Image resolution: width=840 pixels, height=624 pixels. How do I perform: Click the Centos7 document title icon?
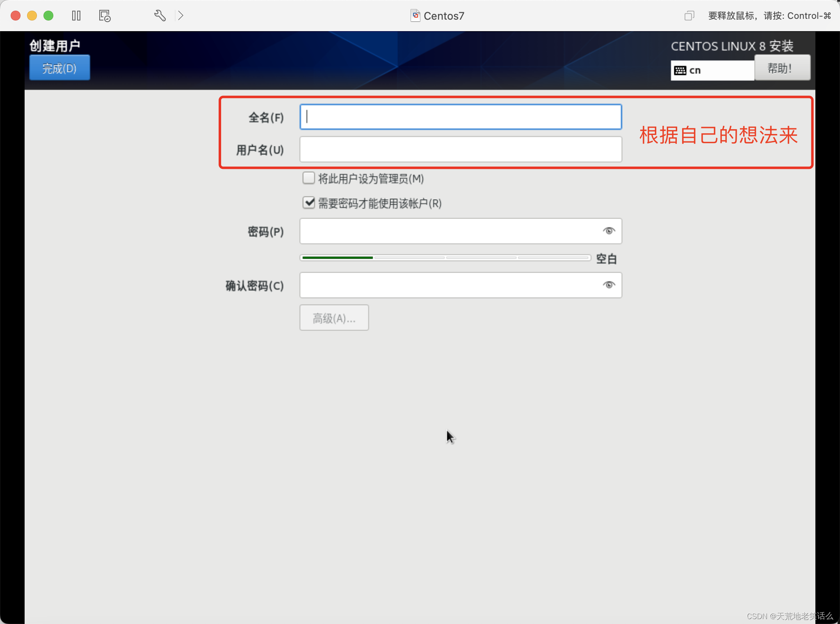tap(415, 16)
